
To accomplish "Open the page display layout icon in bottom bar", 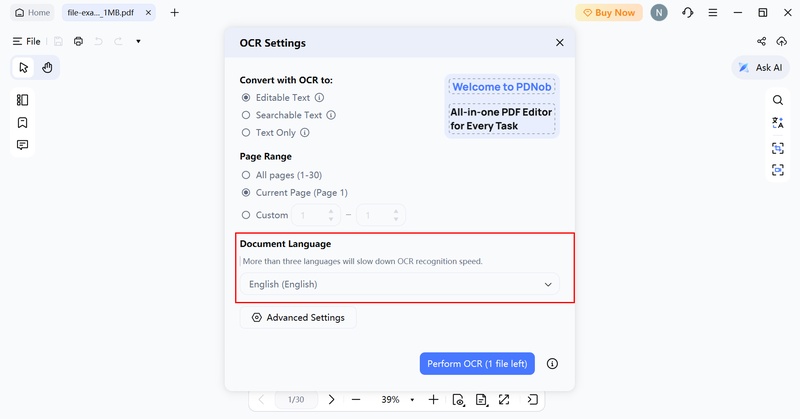I will coord(481,400).
